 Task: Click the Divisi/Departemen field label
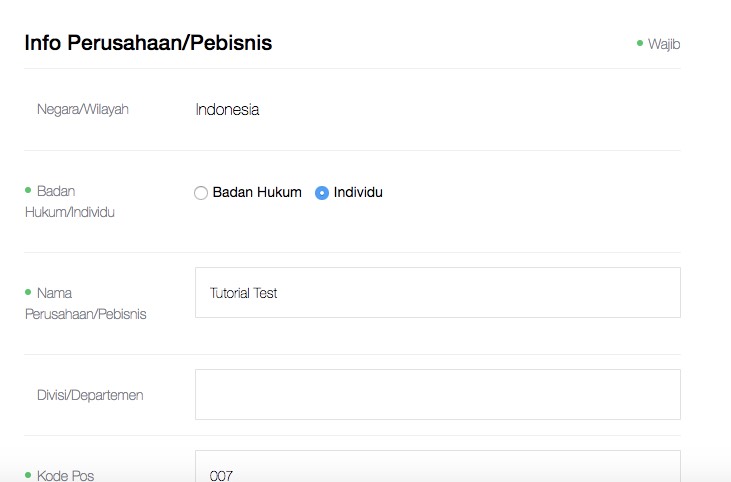(x=90, y=395)
